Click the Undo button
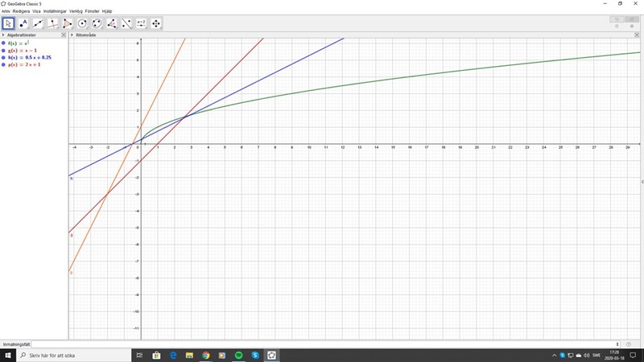This screenshot has height=362, width=644. [x=617, y=19]
